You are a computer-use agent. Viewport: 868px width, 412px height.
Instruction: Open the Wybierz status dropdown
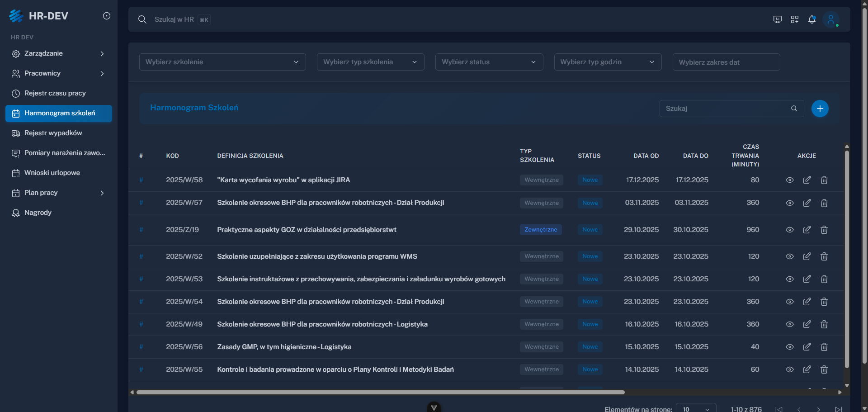(x=489, y=62)
